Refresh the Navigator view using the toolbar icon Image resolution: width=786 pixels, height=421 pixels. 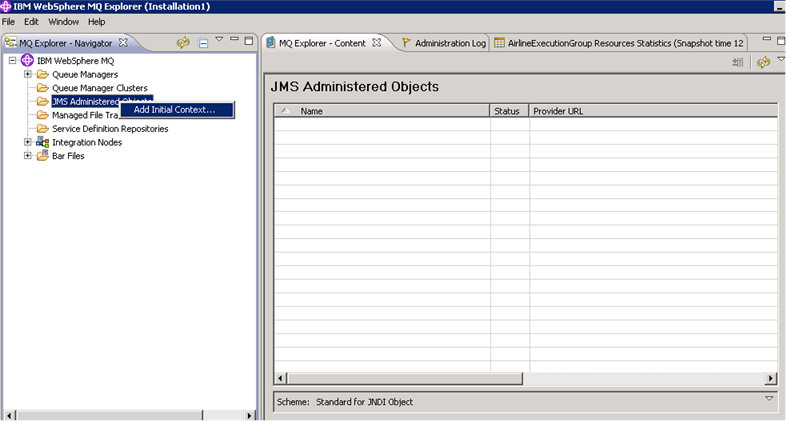(x=183, y=43)
